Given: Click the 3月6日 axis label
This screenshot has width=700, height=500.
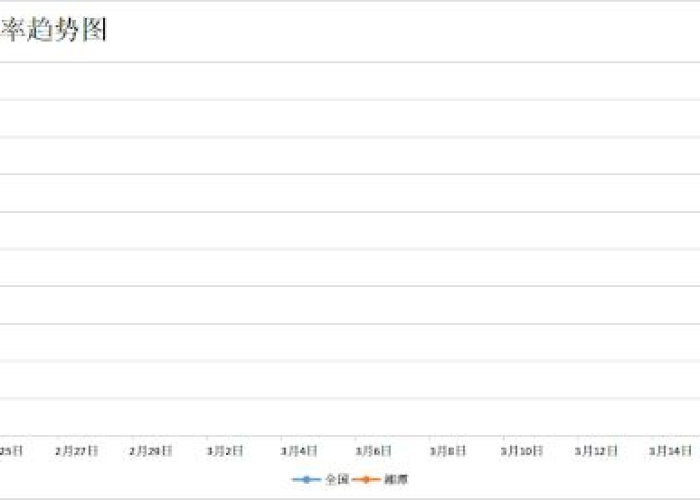Looking at the screenshot, I should pyautogui.click(x=373, y=451).
